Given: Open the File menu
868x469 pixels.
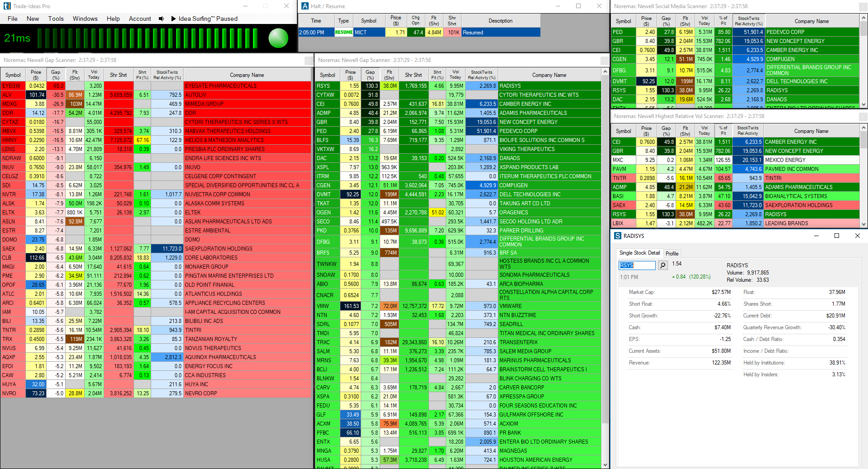Looking at the screenshot, I should tap(13, 19).
